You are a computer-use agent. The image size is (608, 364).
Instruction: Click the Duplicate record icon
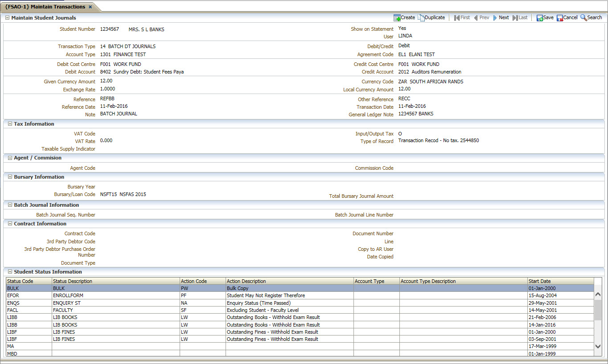pyautogui.click(x=421, y=18)
